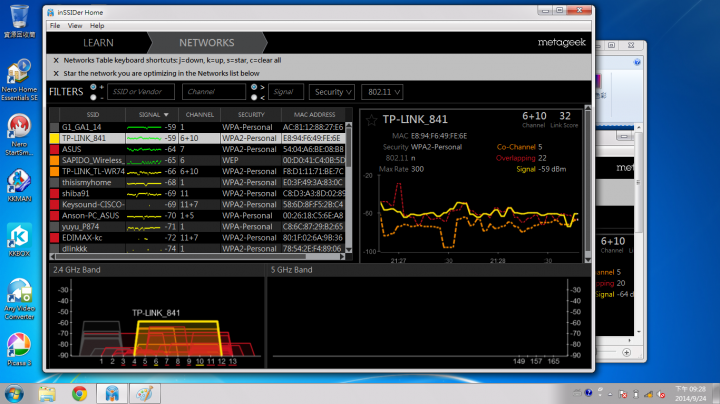Select the shiba91 network row
Viewport: 720px width, 404px height.
pyautogui.click(x=197, y=193)
